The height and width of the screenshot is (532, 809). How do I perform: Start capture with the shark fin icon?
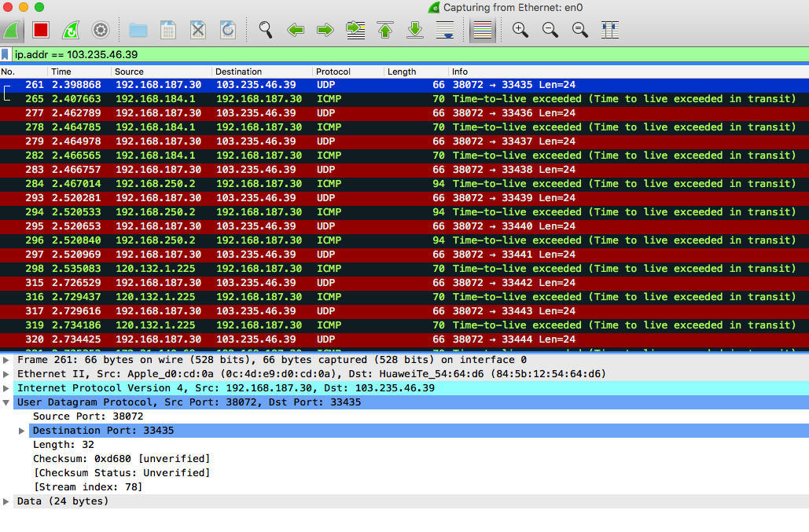[x=12, y=30]
